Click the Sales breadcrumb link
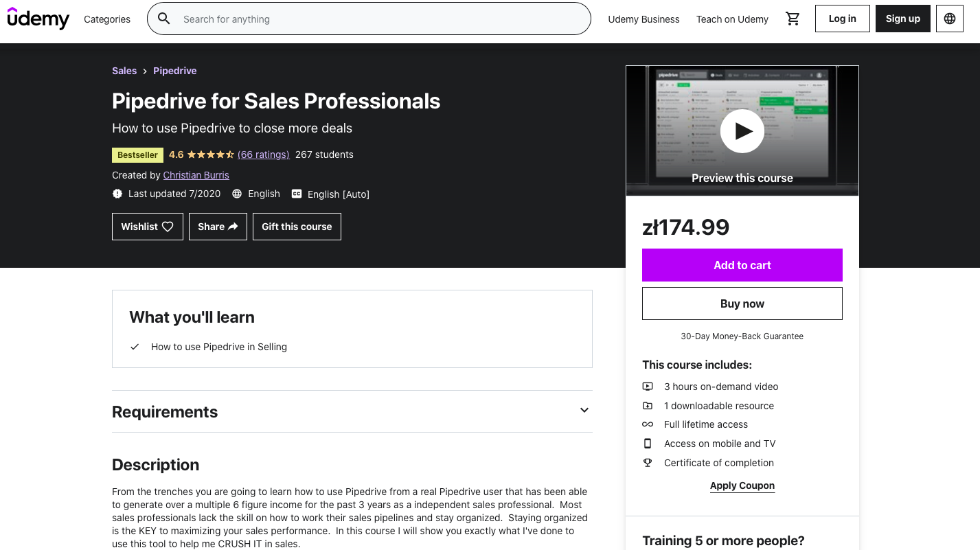This screenshot has width=980, height=550. 124,71
